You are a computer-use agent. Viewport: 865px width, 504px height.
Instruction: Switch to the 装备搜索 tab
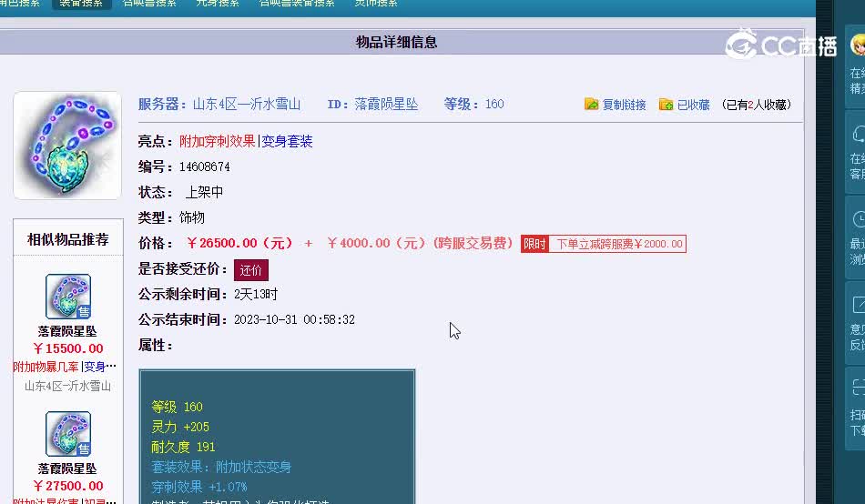82,4
